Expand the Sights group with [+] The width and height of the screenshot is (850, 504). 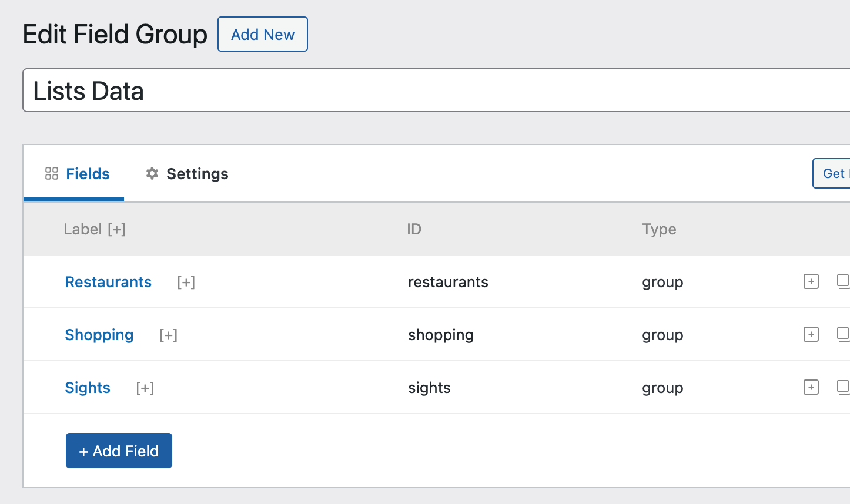tap(145, 388)
